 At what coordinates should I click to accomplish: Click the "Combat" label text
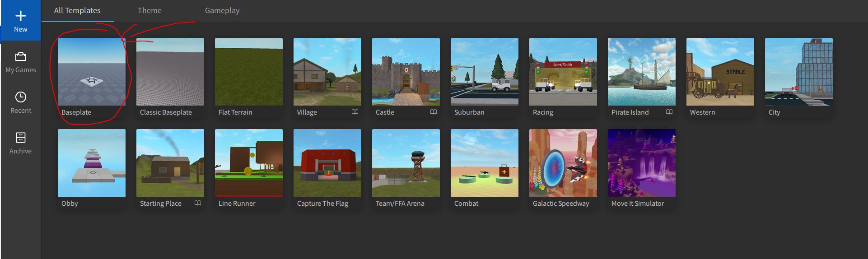point(466,203)
